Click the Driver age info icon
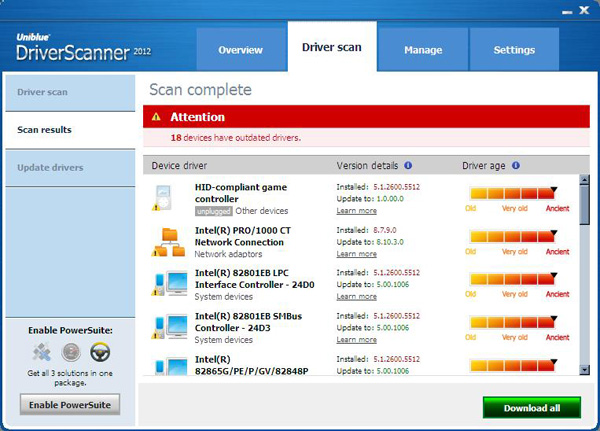The width and height of the screenshot is (600, 431). click(x=516, y=165)
